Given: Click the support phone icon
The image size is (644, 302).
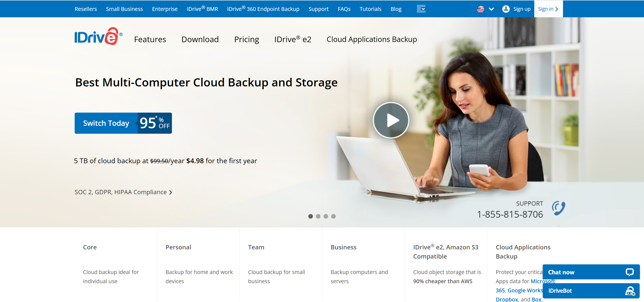Looking at the screenshot, I should (x=559, y=208).
